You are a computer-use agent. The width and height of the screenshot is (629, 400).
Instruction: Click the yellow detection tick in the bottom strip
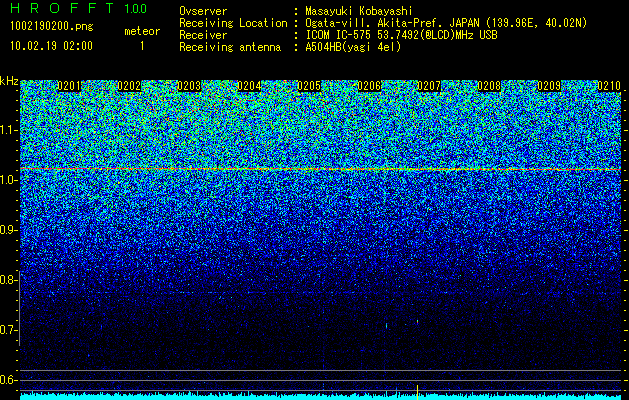pyautogui.click(x=417, y=392)
